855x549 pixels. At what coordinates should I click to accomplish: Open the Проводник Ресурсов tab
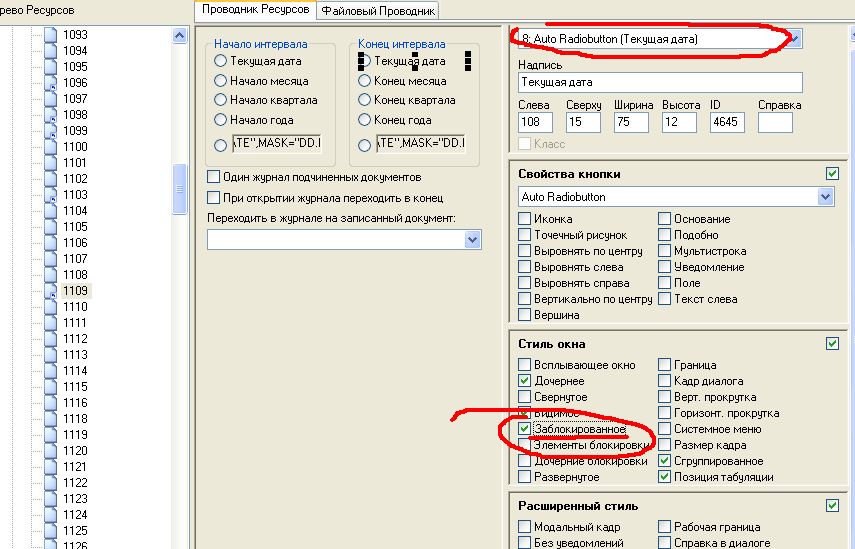click(255, 10)
